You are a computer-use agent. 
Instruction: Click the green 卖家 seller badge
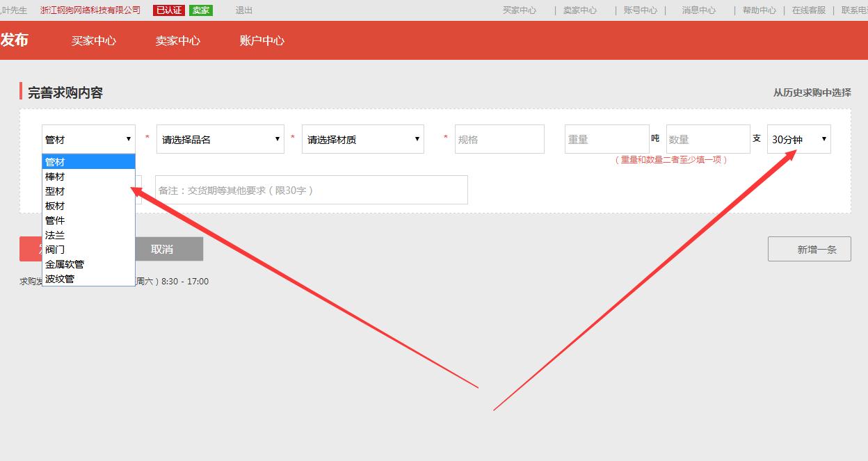200,10
